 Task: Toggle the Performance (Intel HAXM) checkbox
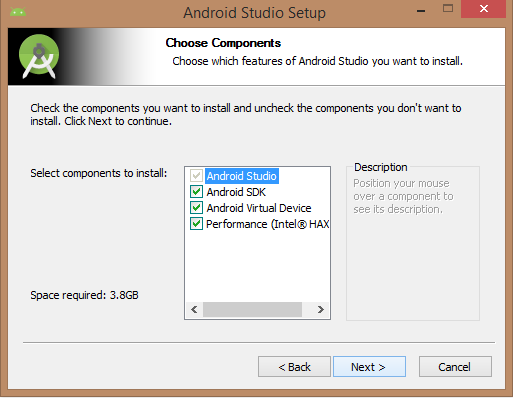(x=196, y=224)
